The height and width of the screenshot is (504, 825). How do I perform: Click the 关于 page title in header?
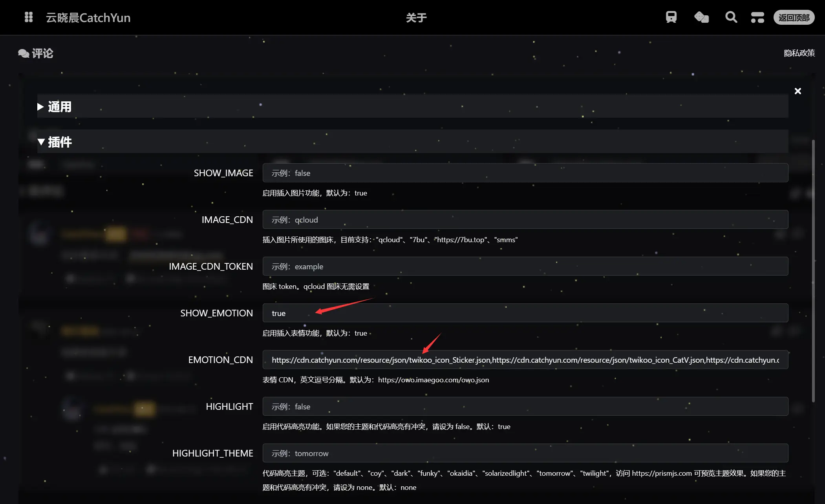point(416,18)
